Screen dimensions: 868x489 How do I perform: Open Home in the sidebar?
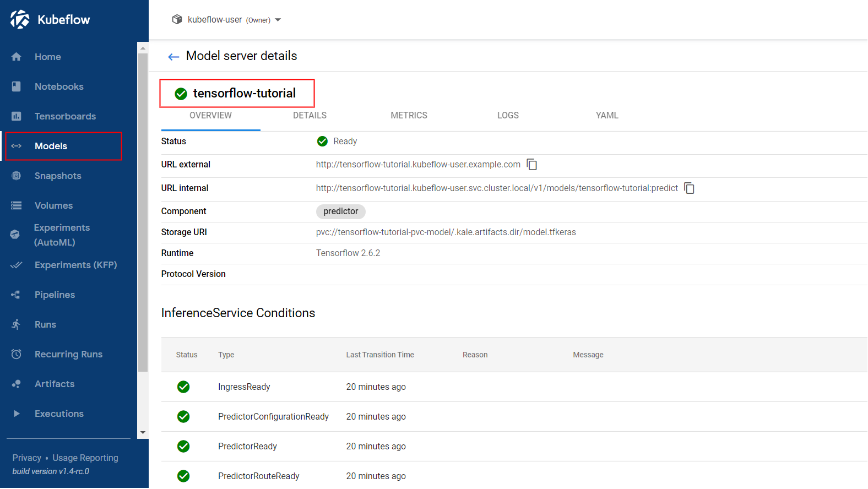[x=48, y=57]
